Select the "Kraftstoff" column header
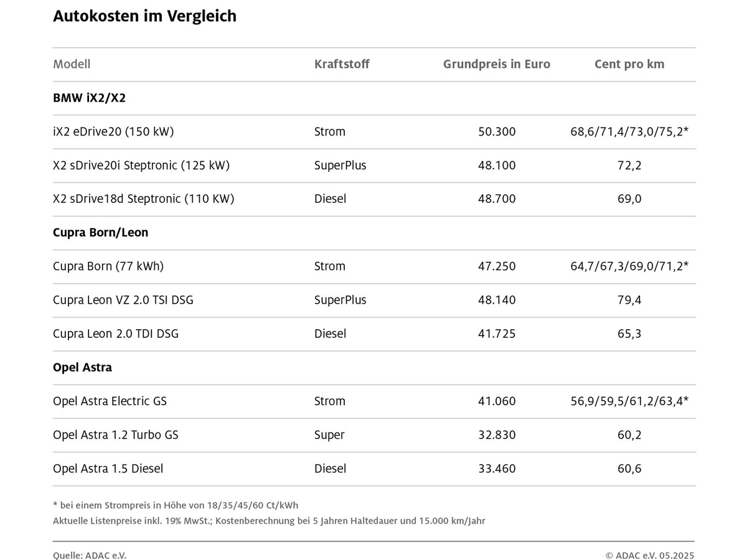The image size is (747, 560). pos(342,64)
